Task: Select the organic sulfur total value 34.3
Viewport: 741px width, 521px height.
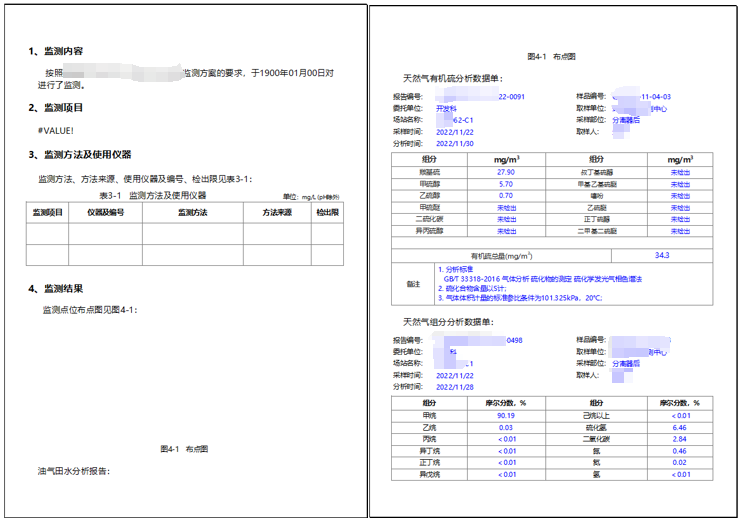Action: (x=664, y=255)
